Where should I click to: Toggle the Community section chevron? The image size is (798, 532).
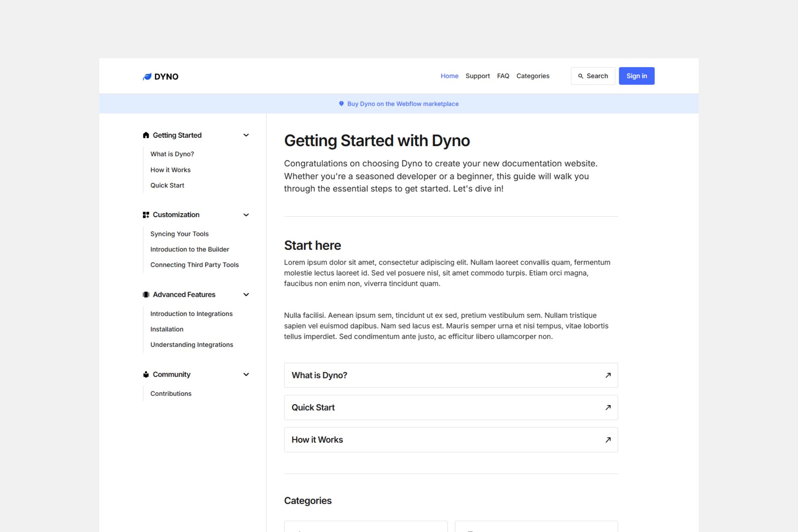(246, 374)
